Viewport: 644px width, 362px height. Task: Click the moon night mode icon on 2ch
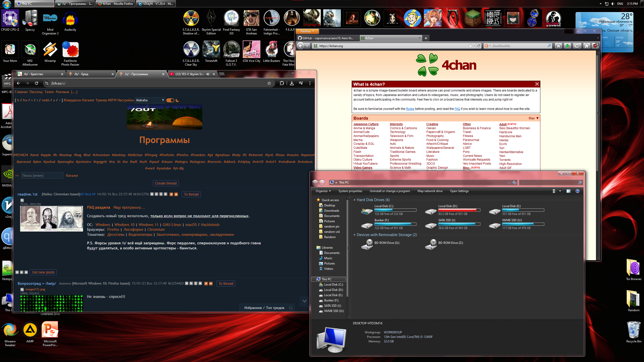point(177,100)
